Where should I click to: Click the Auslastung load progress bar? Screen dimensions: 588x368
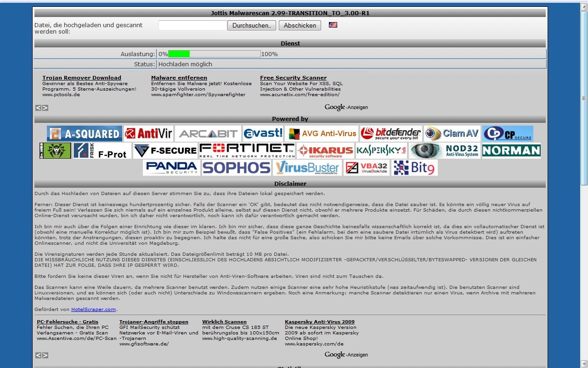point(215,54)
